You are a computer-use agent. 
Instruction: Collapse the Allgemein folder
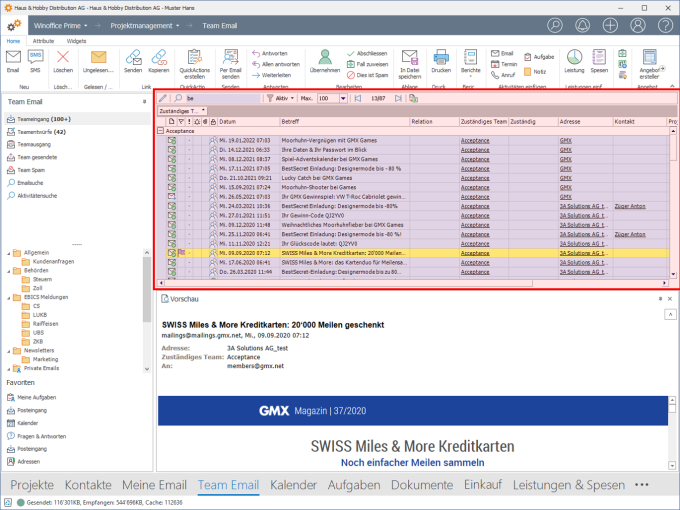pos(9,253)
